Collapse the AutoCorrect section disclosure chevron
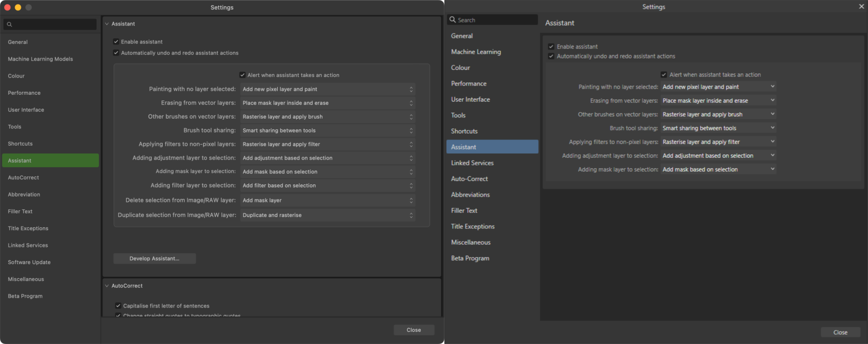The height and width of the screenshot is (344, 868). click(106, 286)
